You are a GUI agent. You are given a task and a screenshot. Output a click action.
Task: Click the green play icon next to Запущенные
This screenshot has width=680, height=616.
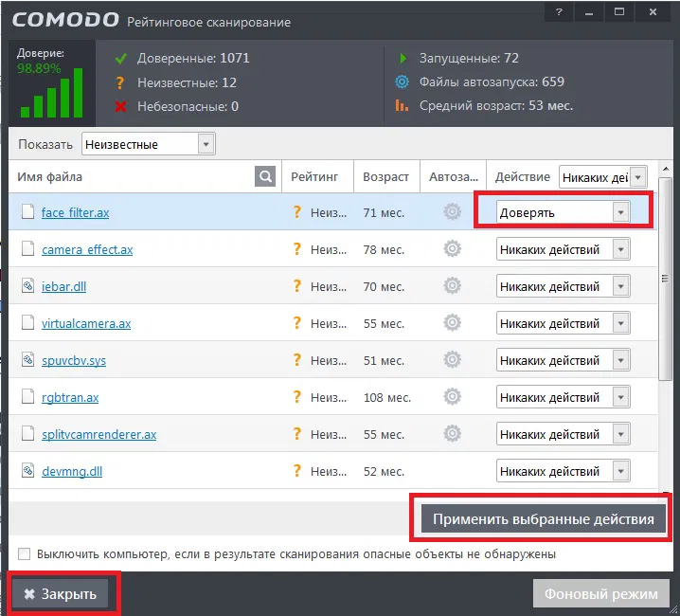pyautogui.click(x=403, y=58)
